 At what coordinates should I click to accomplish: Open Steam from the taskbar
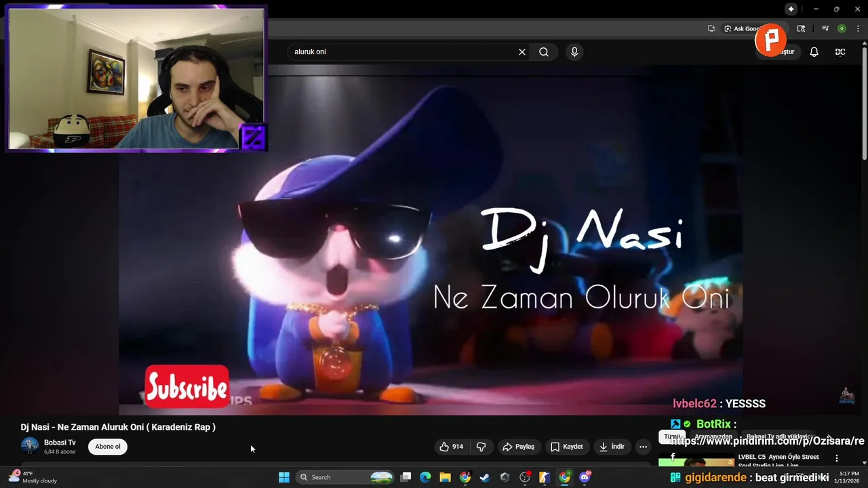tap(485, 477)
